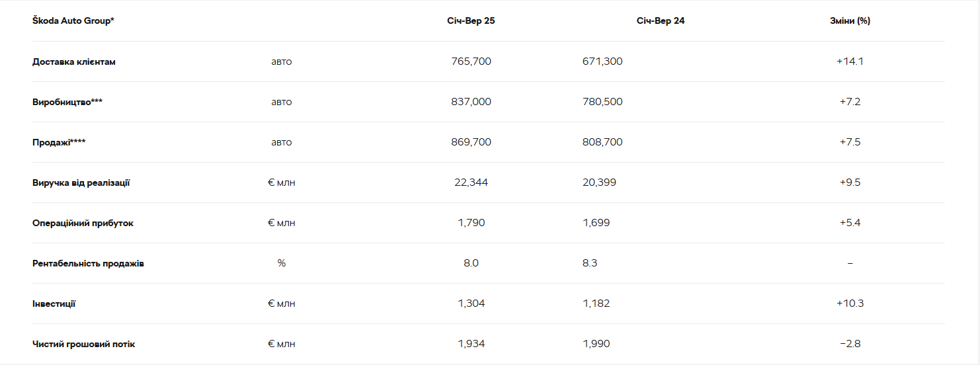Select the Рентабельність продажів row label

pos(88,263)
